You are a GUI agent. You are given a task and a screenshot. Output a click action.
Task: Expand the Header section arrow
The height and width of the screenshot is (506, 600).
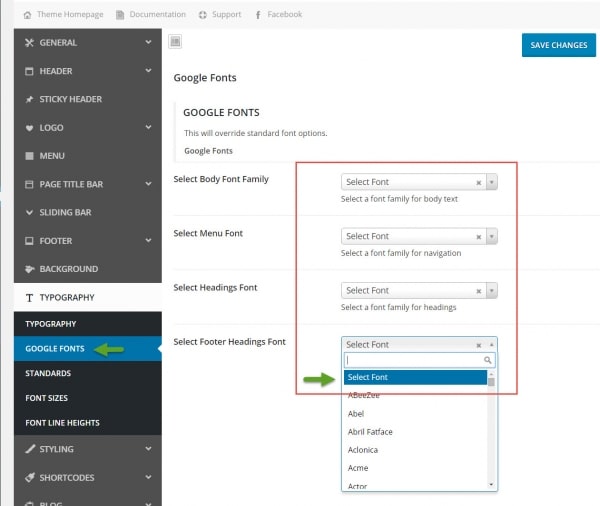click(x=148, y=70)
